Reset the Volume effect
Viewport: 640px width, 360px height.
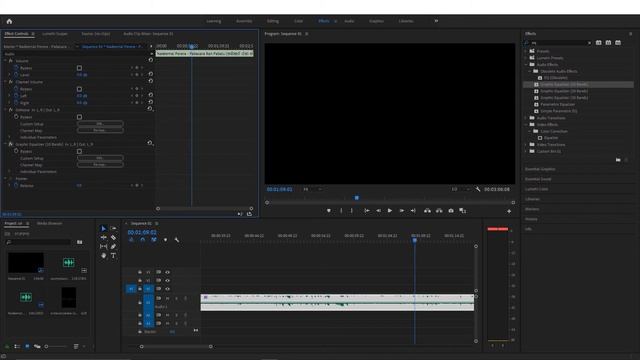tap(151, 60)
